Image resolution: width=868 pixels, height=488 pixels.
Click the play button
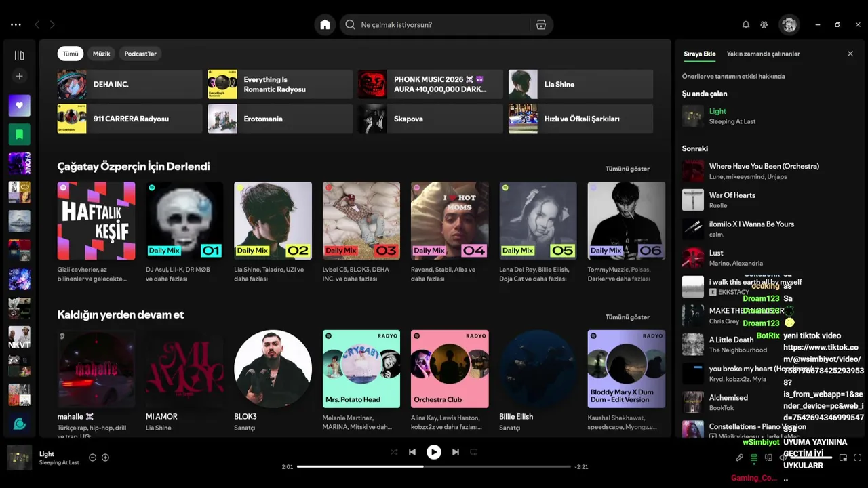tap(434, 452)
